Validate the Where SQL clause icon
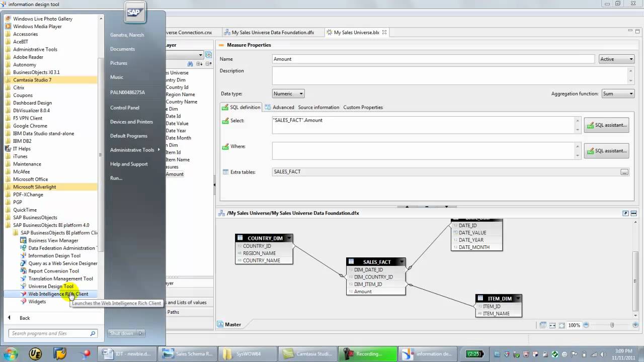 point(225,147)
